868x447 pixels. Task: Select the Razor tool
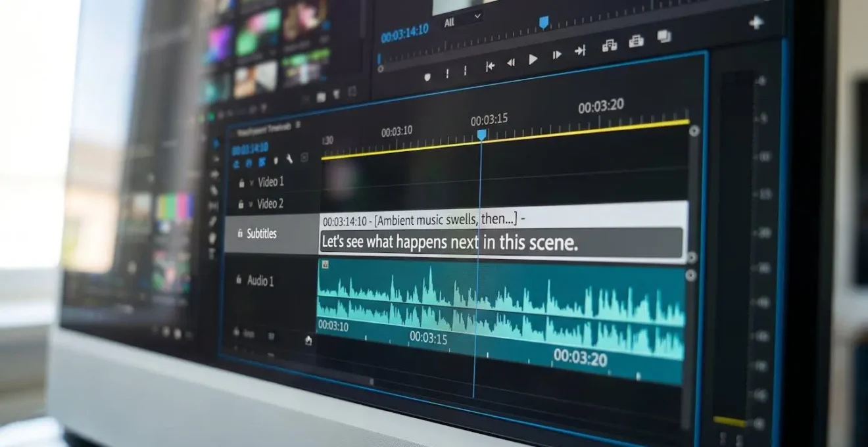click(x=214, y=190)
